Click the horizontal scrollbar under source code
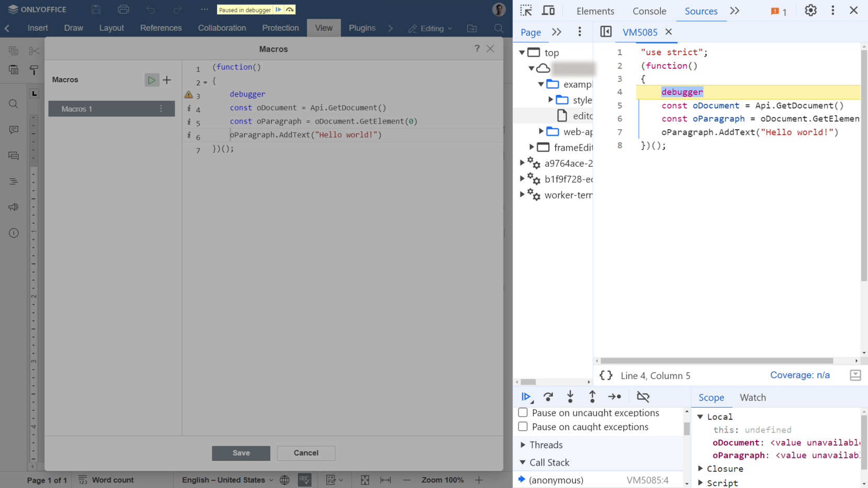This screenshot has height=488, width=868. pyautogui.click(x=716, y=361)
